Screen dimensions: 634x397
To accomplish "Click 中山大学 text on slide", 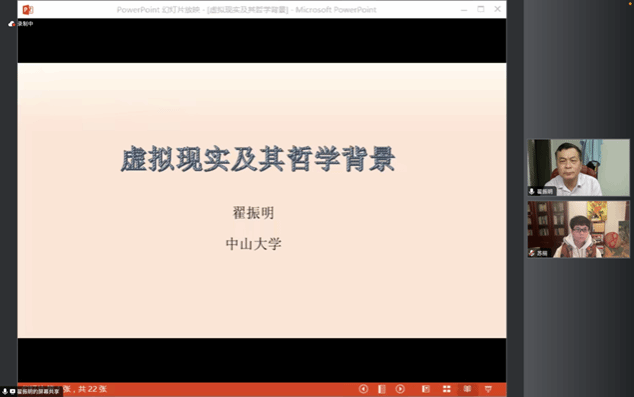I will (x=254, y=244).
